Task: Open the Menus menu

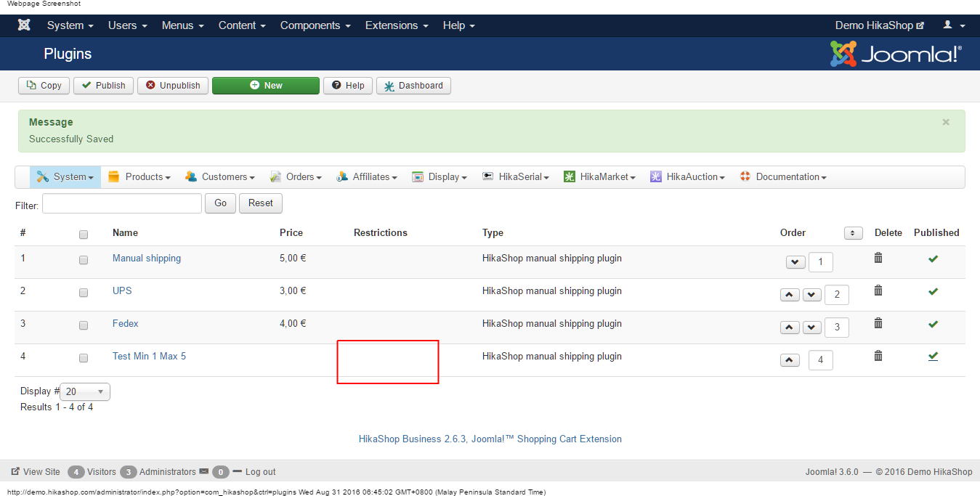Action: point(183,25)
